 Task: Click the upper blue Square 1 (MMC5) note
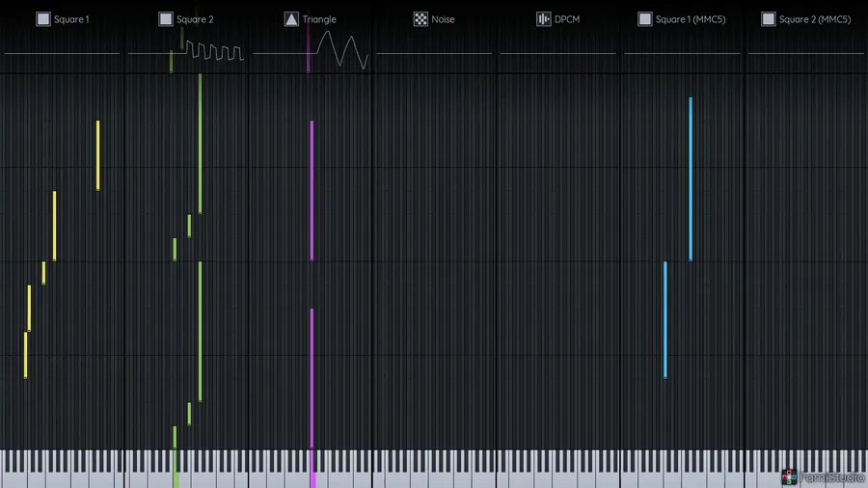coord(691,178)
